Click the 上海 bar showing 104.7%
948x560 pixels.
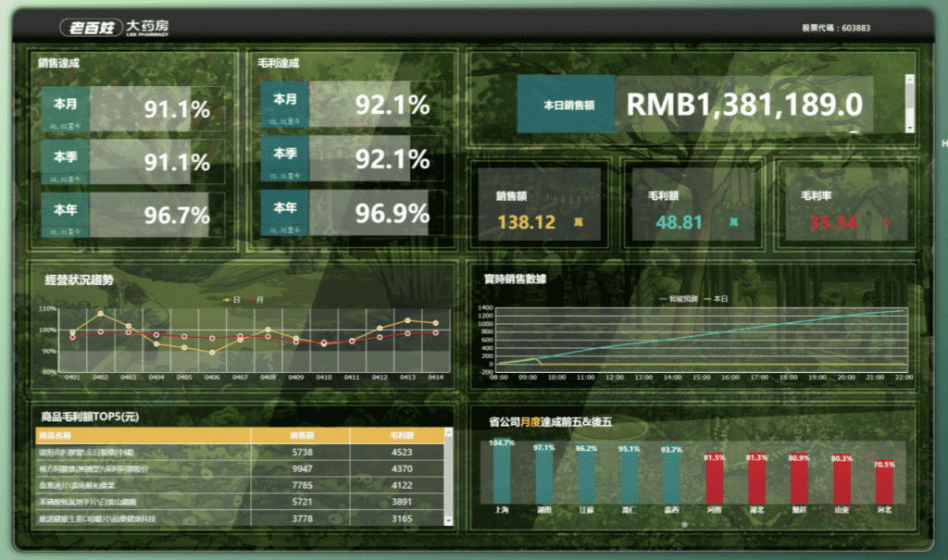point(502,471)
